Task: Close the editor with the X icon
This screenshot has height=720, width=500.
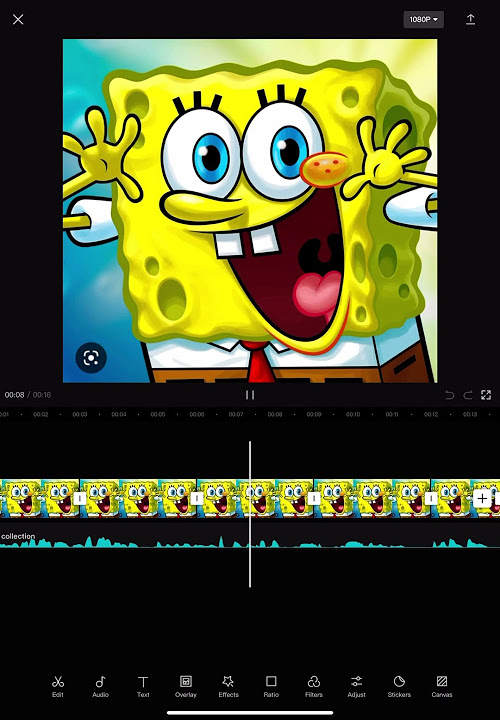Action: tap(18, 19)
